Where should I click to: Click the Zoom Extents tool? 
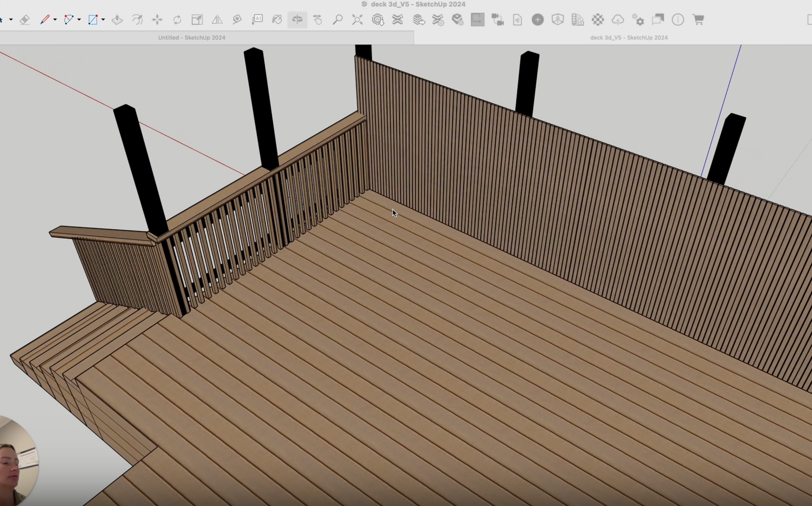point(358,20)
